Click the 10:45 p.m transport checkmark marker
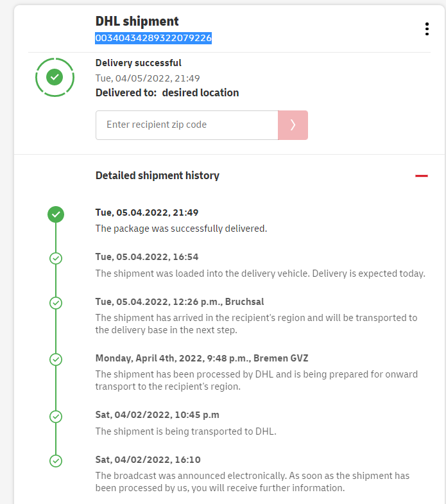Image resolution: width=446 pixels, height=504 pixels. click(56, 416)
